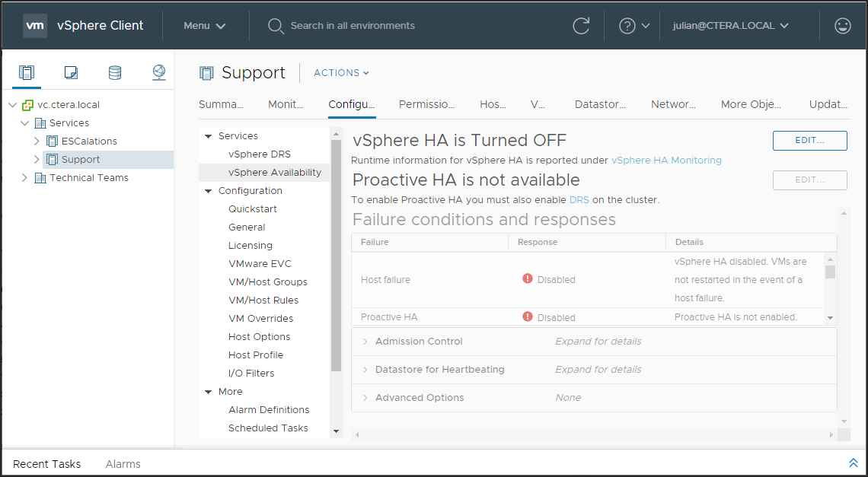Expand the ESCalations cluster node
Image resolution: width=868 pixels, height=477 pixels.
coord(37,141)
